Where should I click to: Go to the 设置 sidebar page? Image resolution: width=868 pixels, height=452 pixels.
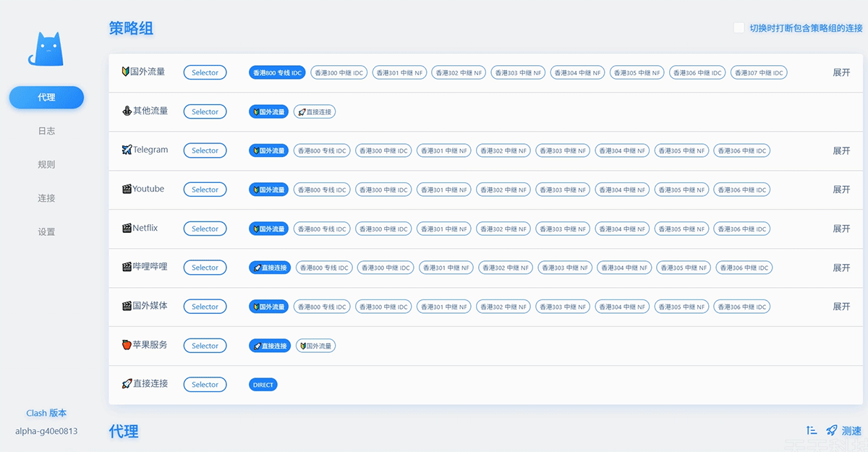(x=46, y=232)
